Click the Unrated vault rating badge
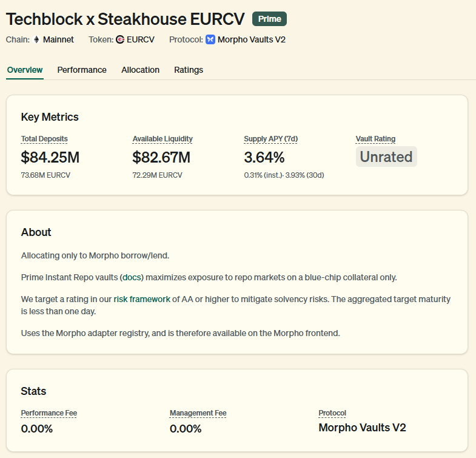The width and height of the screenshot is (476, 458). [x=386, y=157]
